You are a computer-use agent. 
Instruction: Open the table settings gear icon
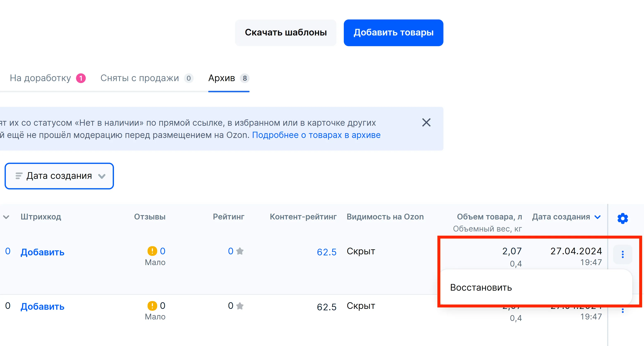[x=622, y=218]
